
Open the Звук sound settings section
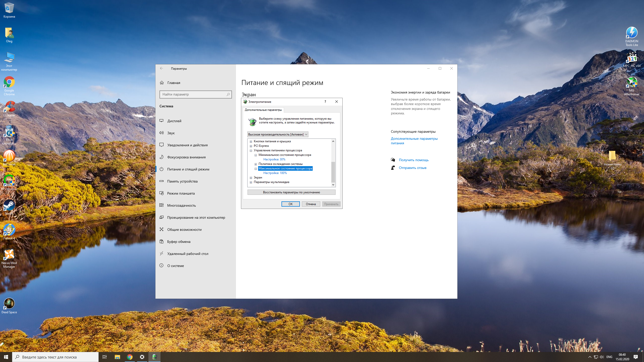tap(171, 133)
